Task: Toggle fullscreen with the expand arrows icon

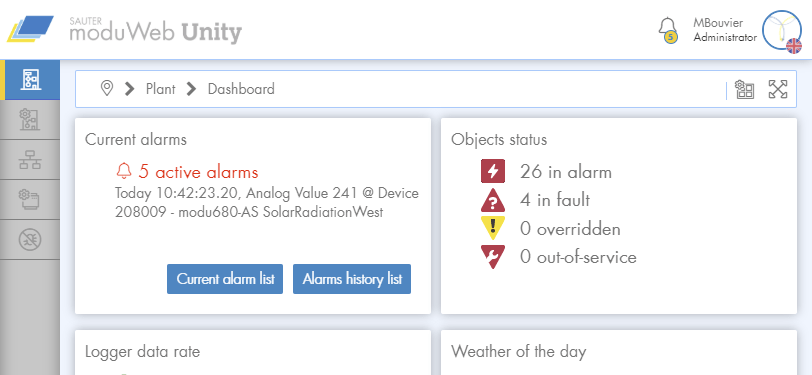Action: click(778, 89)
